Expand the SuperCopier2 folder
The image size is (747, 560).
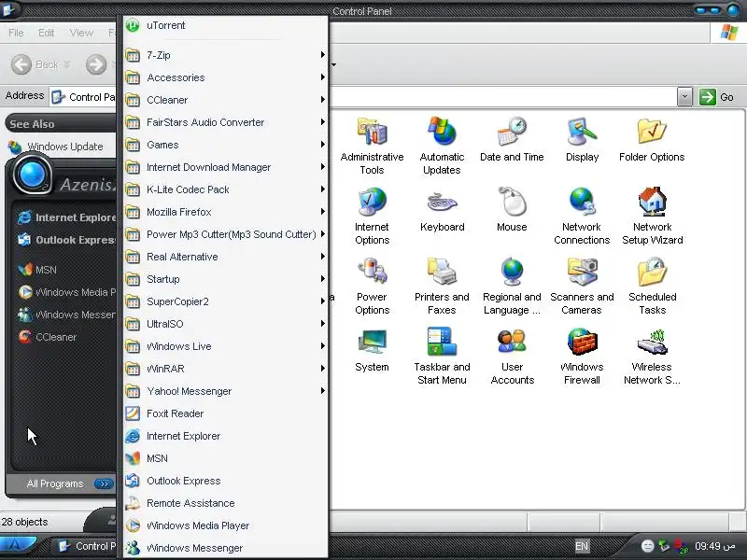226,301
